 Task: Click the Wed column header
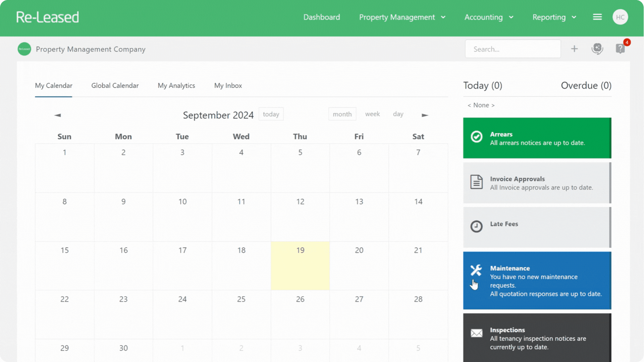click(x=241, y=136)
